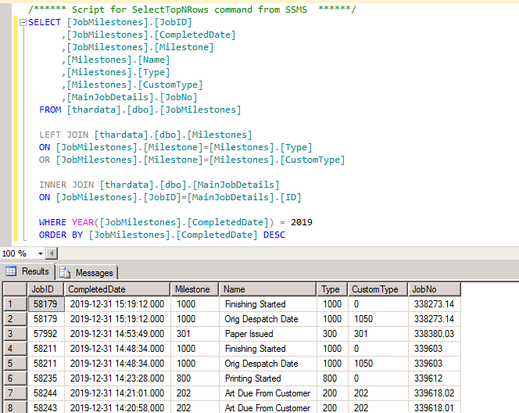Select row header 7
This screenshot has height=413, width=519.
click(x=15, y=393)
